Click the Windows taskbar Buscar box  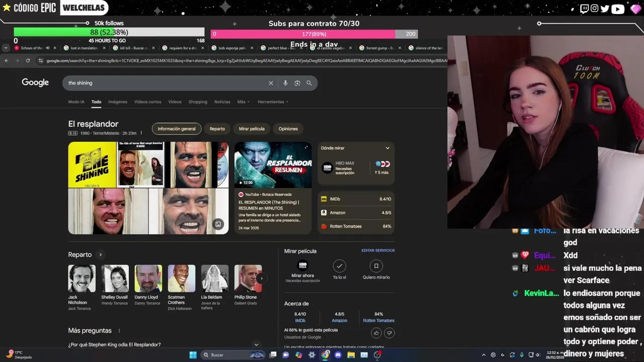point(232,355)
